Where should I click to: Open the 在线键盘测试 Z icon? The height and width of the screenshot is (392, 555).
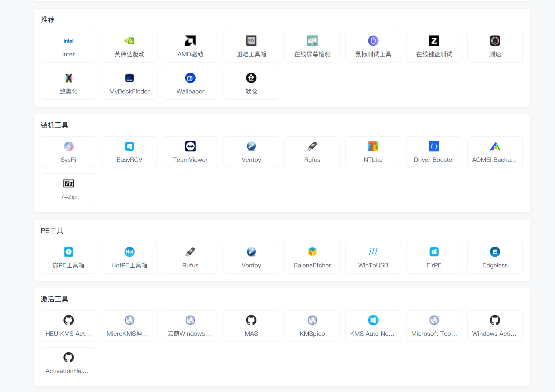point(434,41)
